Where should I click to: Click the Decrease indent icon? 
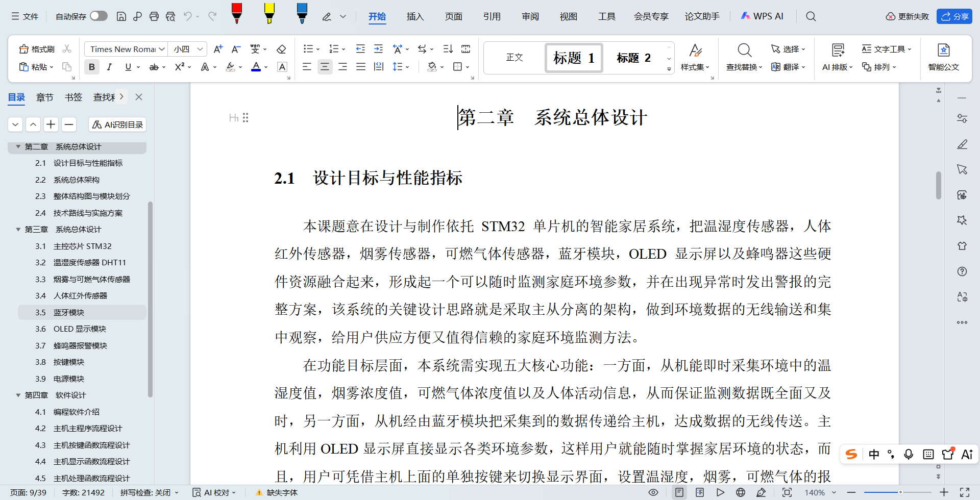360,49
